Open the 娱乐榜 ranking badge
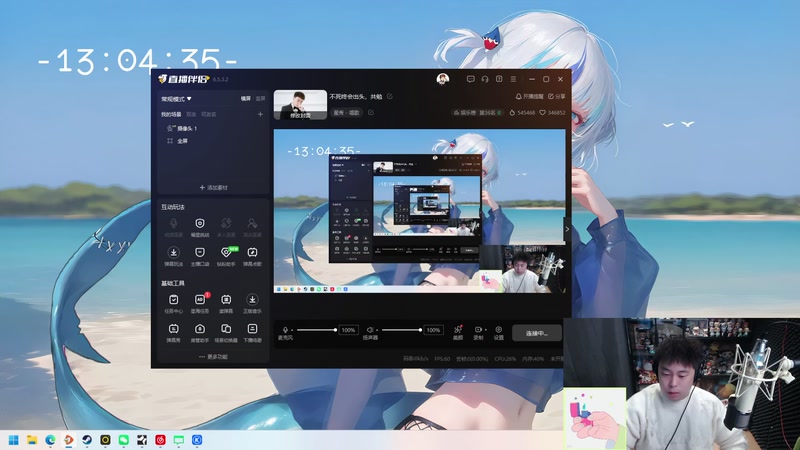The width and height of the screenshot is (800, 450). 478,113
